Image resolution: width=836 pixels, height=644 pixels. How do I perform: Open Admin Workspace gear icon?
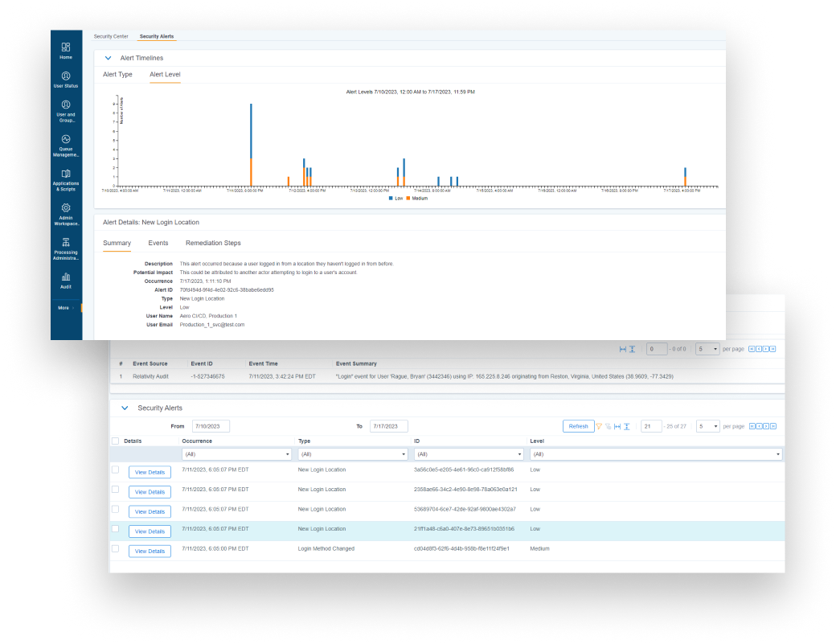(x=66, y=209)
